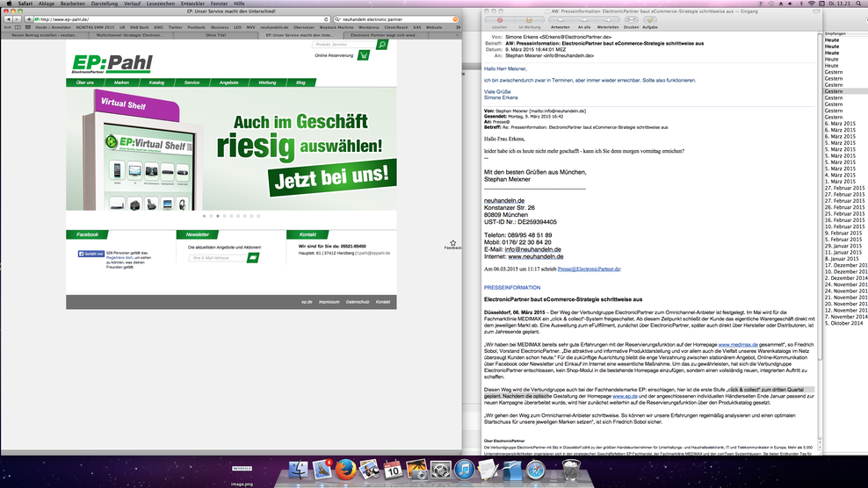Click newsletter submit green icon
Viewport: 868px width, 488px height.
[253, 258]
